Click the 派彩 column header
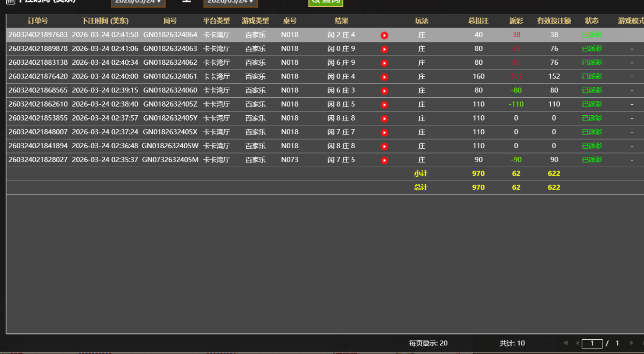644x354 pixels. [516, 21]
